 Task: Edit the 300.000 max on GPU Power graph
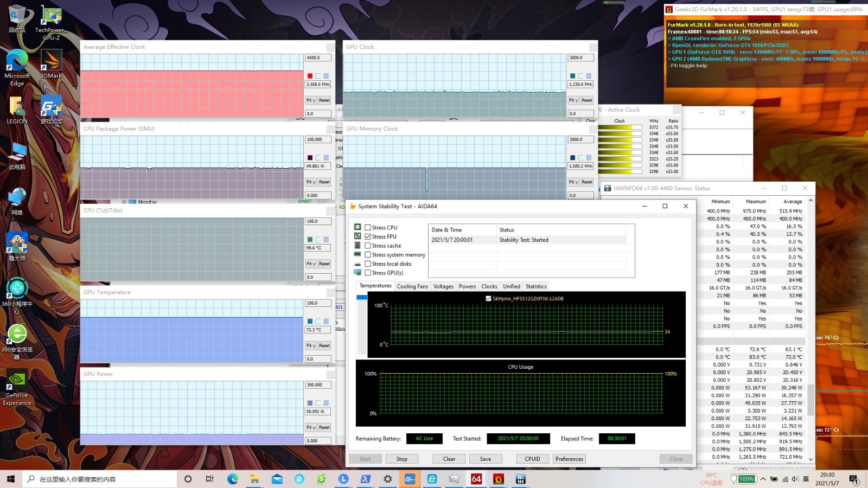pyautogui.click(x=318, y=385)
